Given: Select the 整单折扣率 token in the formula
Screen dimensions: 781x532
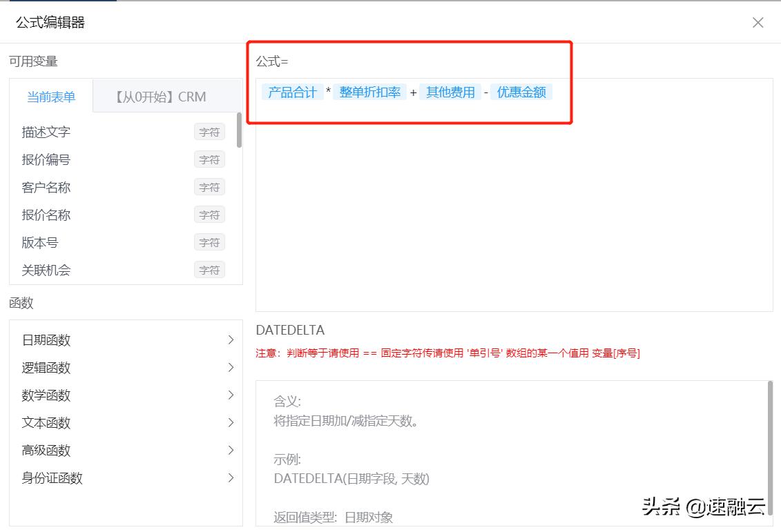Looking at the screenshot, I should pos(369,91).
